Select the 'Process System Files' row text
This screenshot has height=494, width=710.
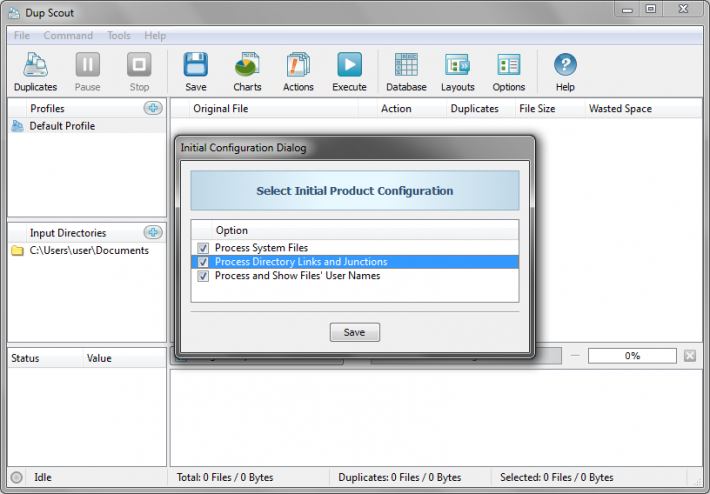[261, 248]
